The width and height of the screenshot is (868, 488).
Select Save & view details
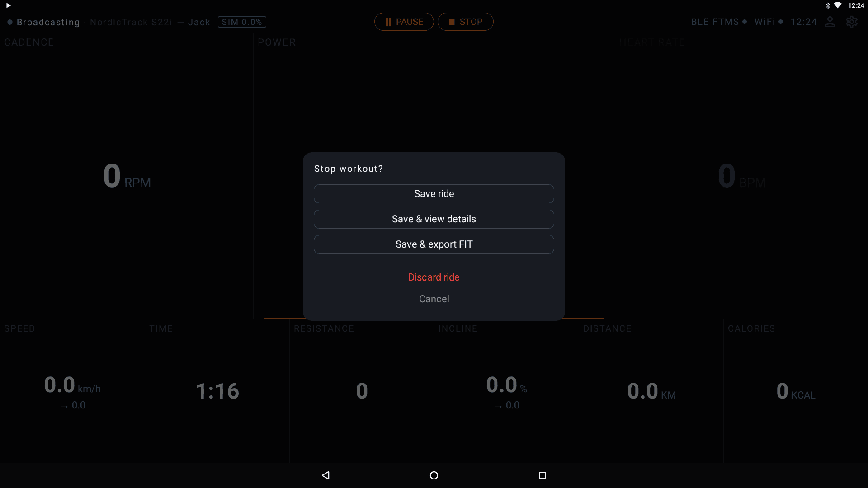[x=434, y=219]
